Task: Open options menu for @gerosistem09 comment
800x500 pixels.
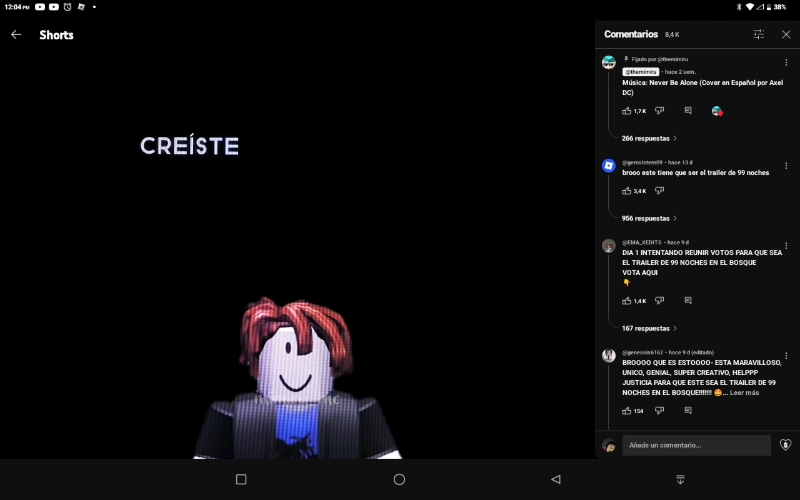Action: pos(786,164)
